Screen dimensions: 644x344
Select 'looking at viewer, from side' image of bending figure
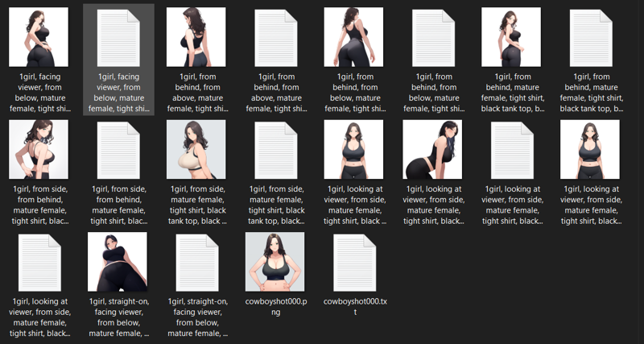coord(432,149)
